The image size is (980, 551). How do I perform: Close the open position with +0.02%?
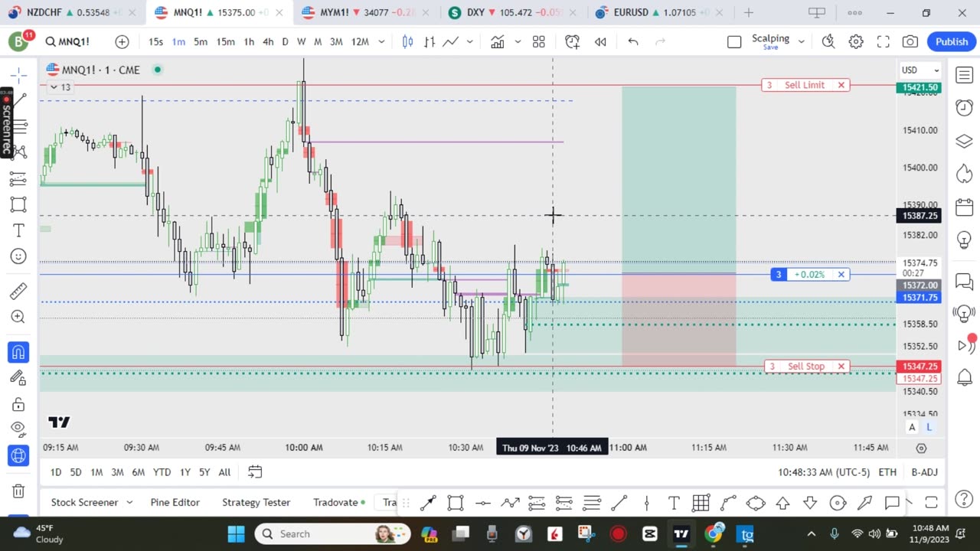[841, 274]
